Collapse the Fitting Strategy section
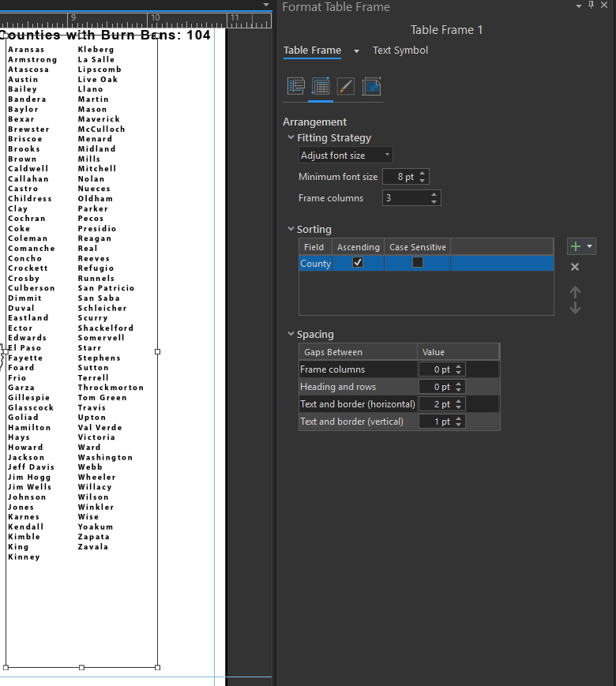Viewport: 616px width, 686px height. pyautogui.click(x=291, y=137)
